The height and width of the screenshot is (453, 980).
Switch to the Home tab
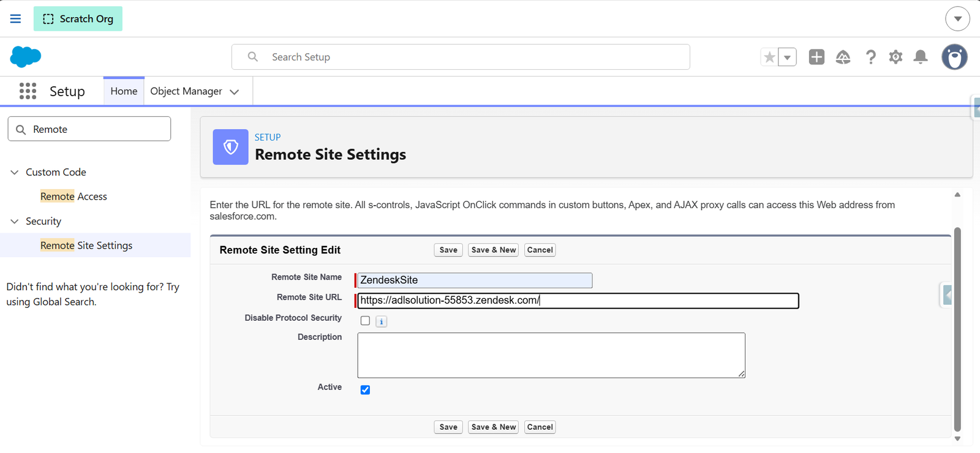click(x=124, y=91)
